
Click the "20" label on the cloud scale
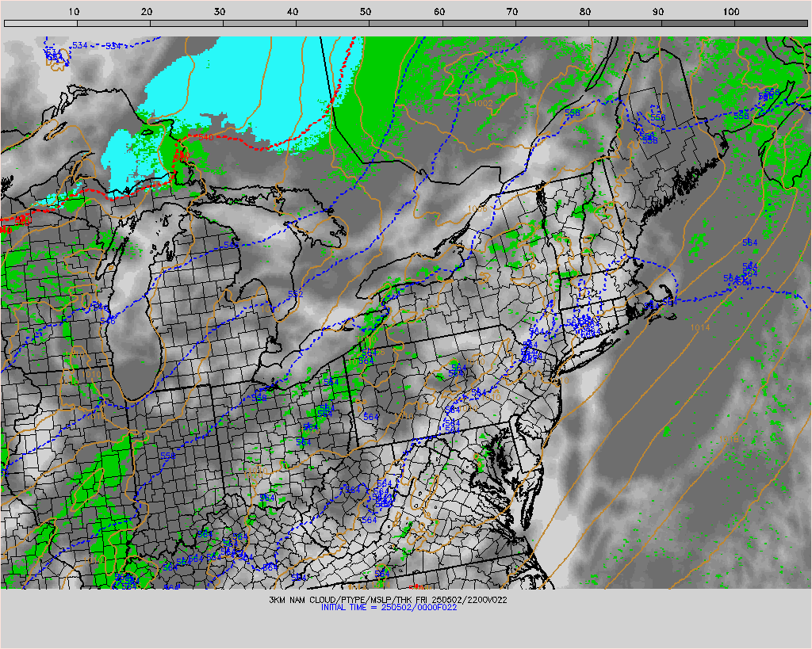point(147,11)
